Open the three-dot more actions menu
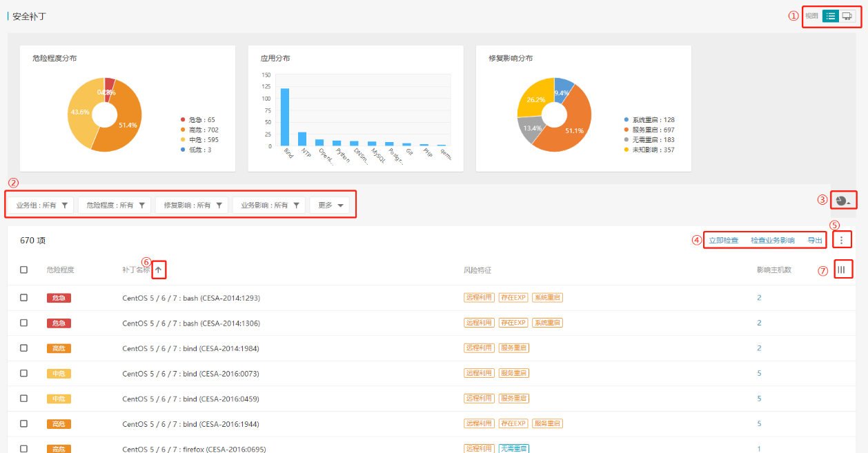868x453 pixels. coord(841,240)
